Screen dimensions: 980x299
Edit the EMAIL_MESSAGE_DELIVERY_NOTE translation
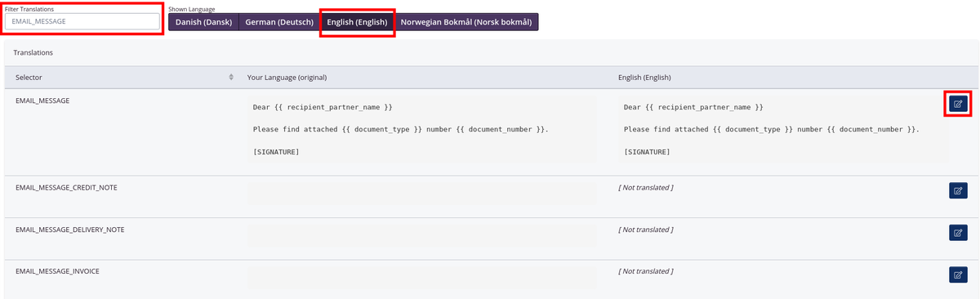click(958, 233)
